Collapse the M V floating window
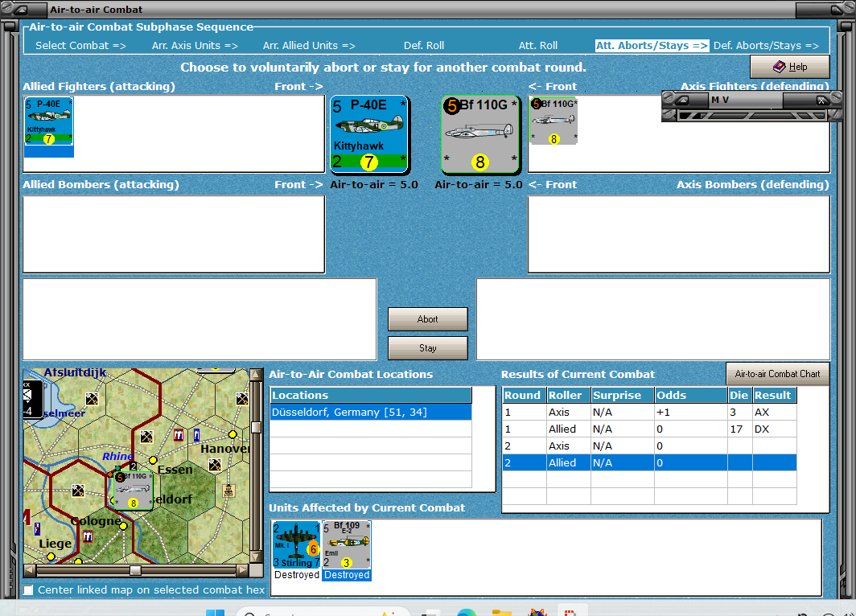The image size is (856, 616). click(x=682, y=100)
